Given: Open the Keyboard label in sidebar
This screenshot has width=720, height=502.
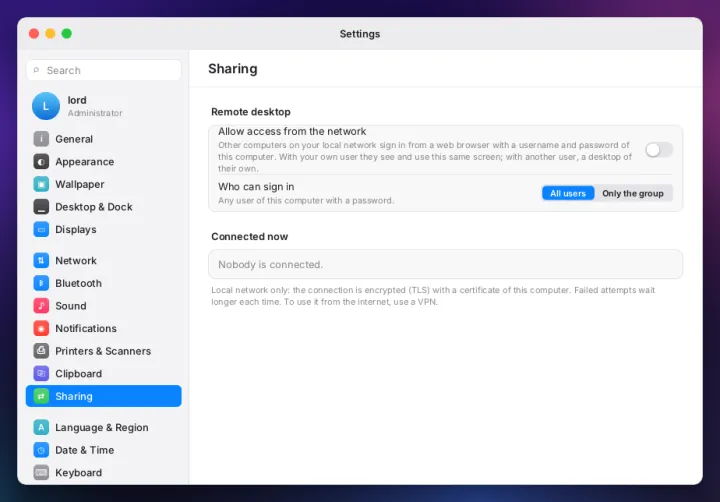Looking at the screenshot, I should pos(79,473).
